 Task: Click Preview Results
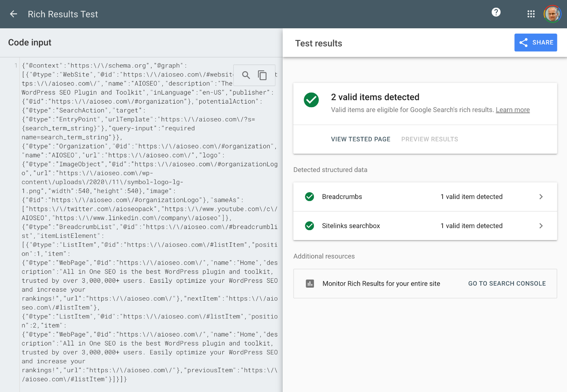point(430,139)
